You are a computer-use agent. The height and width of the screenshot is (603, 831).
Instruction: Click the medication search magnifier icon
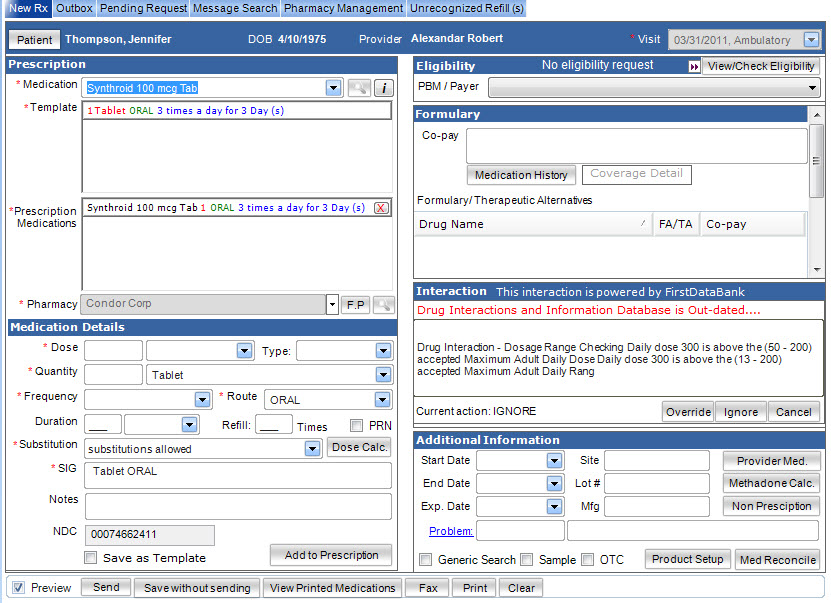click(358, 88)
